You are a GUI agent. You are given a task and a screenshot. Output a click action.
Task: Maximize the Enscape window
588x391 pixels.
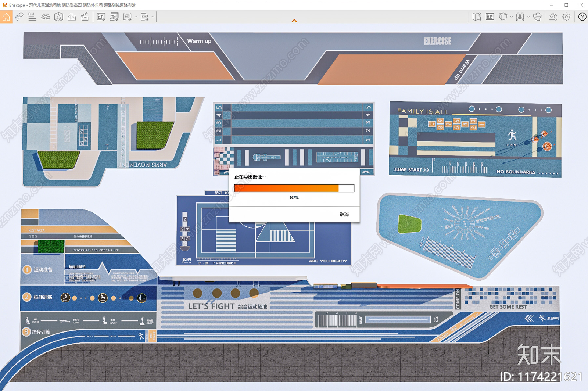(x=566, y=5)
